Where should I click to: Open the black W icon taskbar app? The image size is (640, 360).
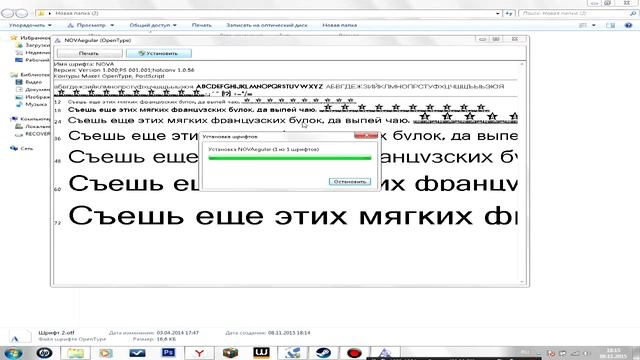click(261, 353)
